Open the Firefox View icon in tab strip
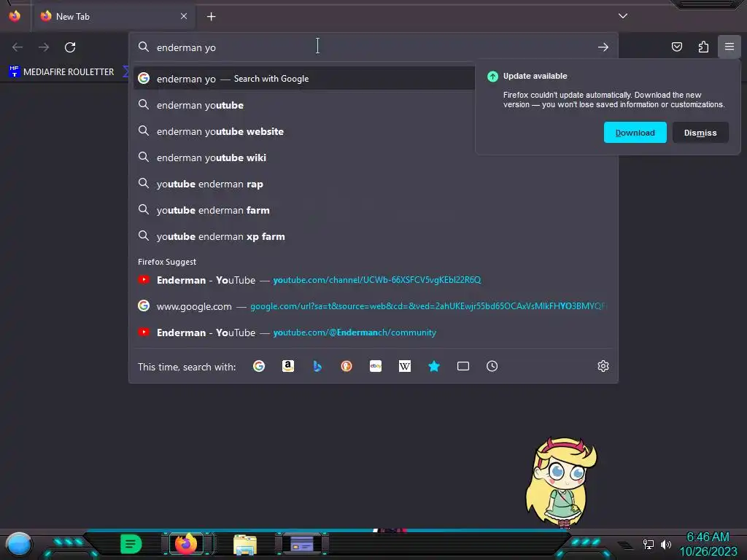Screen dimensions: 747x560 [15, 16]
